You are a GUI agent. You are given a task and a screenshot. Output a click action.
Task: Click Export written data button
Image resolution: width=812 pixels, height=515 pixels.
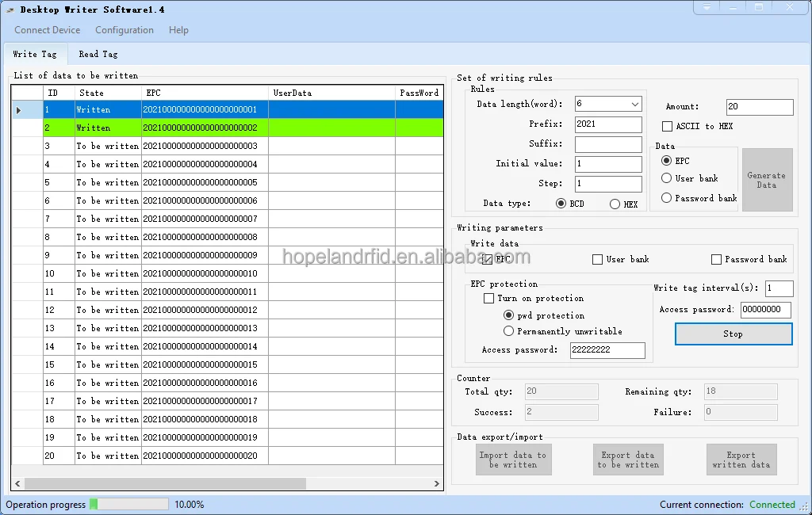click(x=741, y=460)
